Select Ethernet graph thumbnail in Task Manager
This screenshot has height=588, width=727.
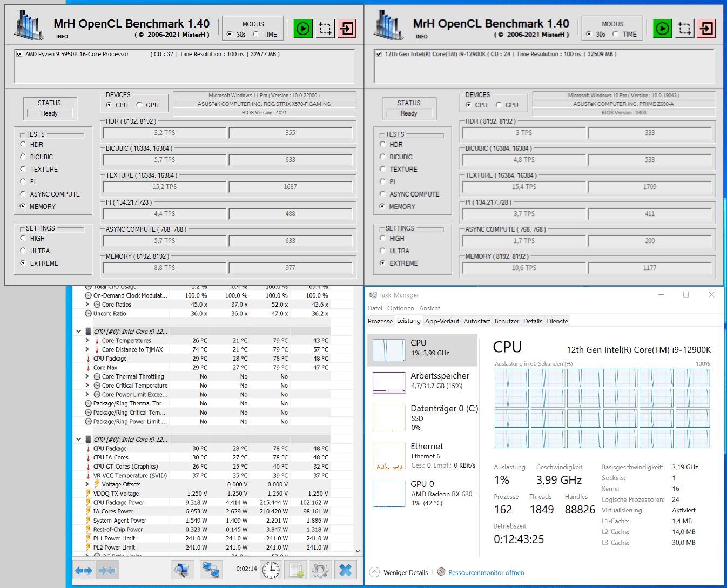(389, 456)
